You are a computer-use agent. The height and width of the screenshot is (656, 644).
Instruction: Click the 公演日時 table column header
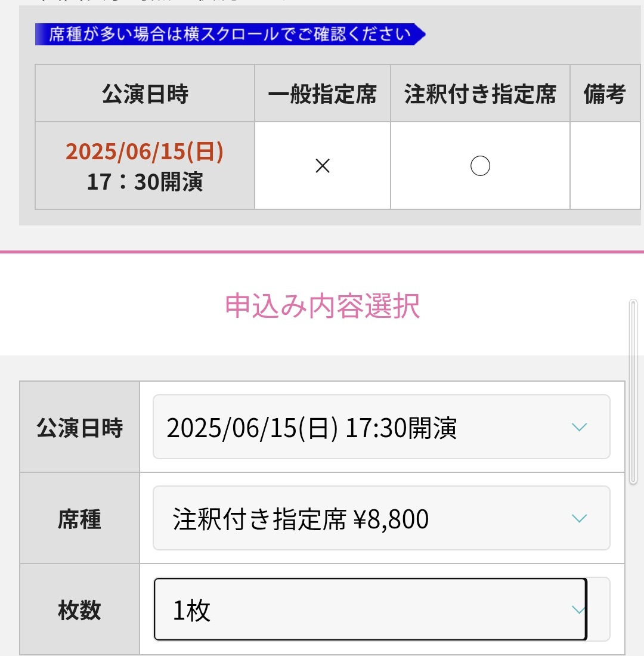(x=145, y=93)
